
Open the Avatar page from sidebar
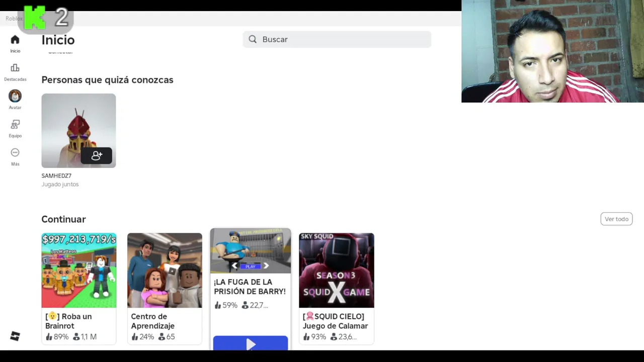click(x=15, y=100)
